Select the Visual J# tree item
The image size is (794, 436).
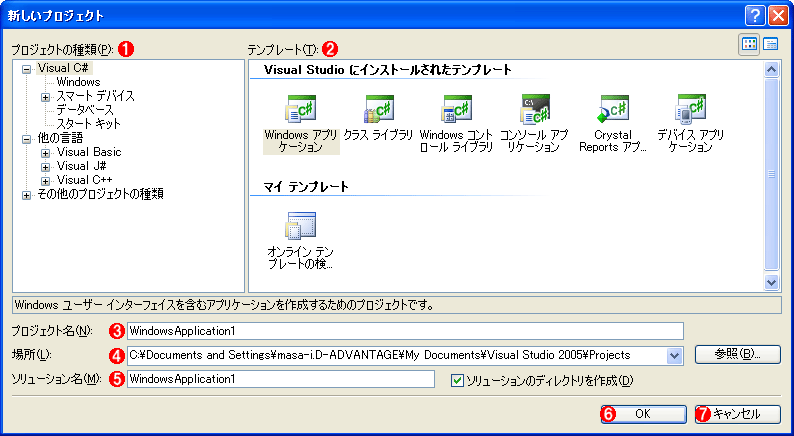(82, 166)
